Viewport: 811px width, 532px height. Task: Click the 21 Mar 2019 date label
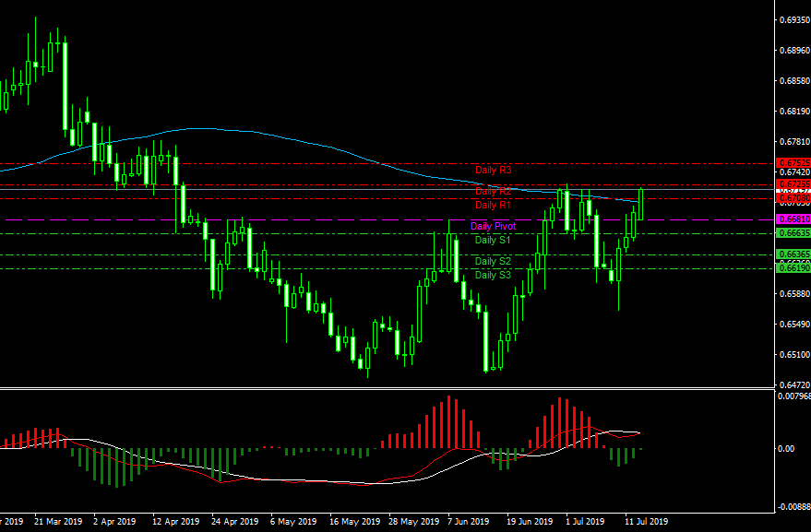tap(58, 522)
